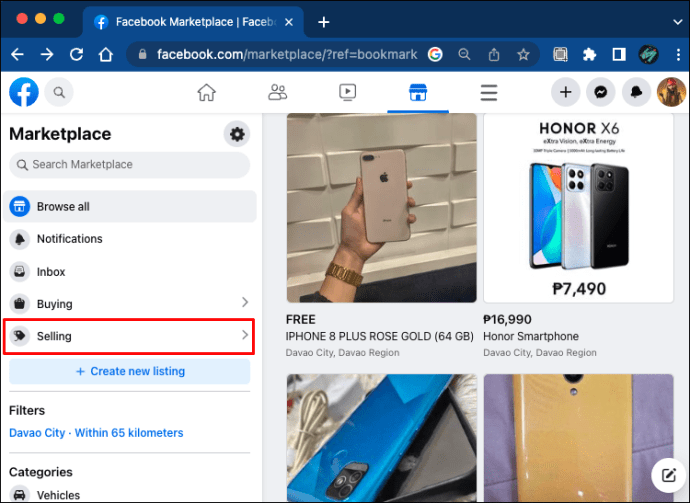This screenshot has height=503, width=690.
Task: Open the Create plus button in header
Action: (x=565, y=92)
